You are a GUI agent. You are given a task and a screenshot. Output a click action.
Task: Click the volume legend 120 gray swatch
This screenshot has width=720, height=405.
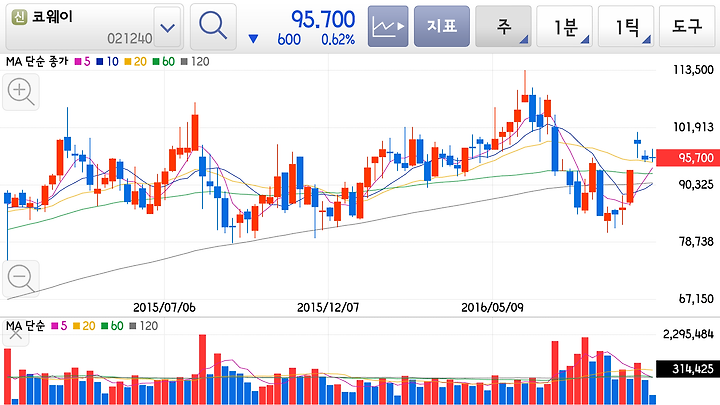click(133, 326)
